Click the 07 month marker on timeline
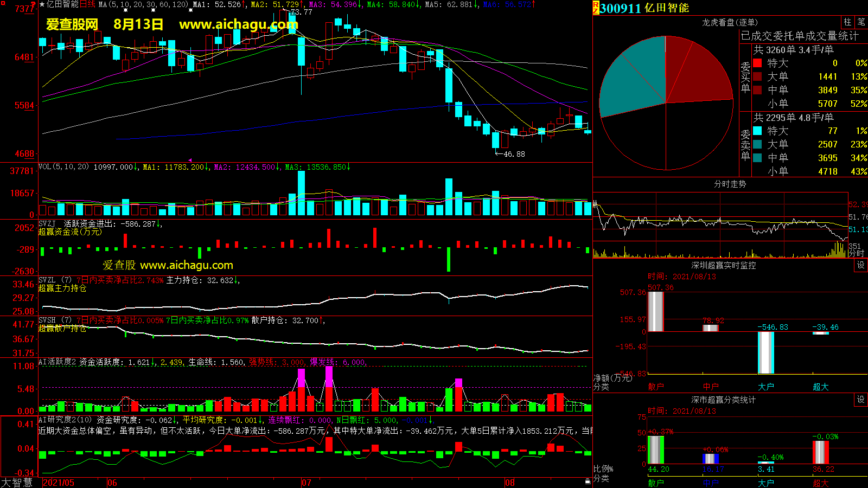868x488 pixels. pyautogui.click(x=307, y=483)
